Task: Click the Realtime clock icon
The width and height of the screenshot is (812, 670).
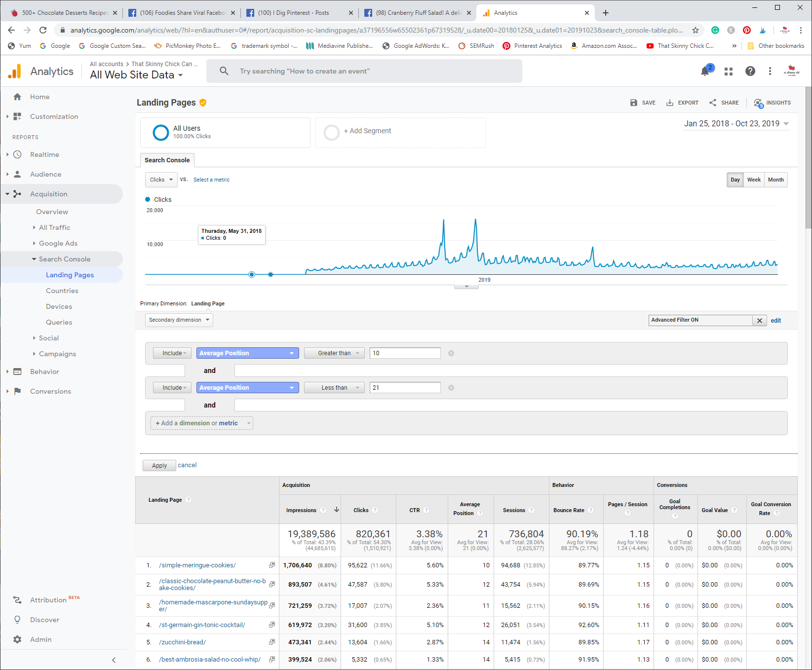Action: tap(17, 154)
